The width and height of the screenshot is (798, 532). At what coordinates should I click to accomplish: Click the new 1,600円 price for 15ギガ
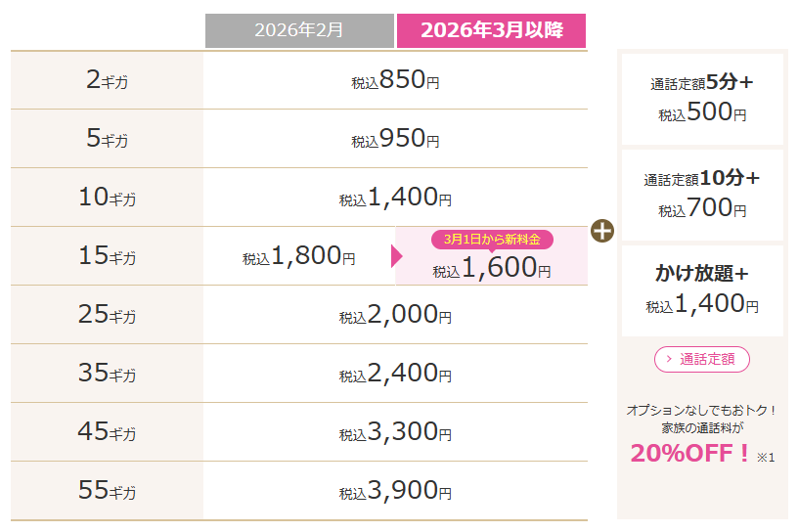coord(492,268)
